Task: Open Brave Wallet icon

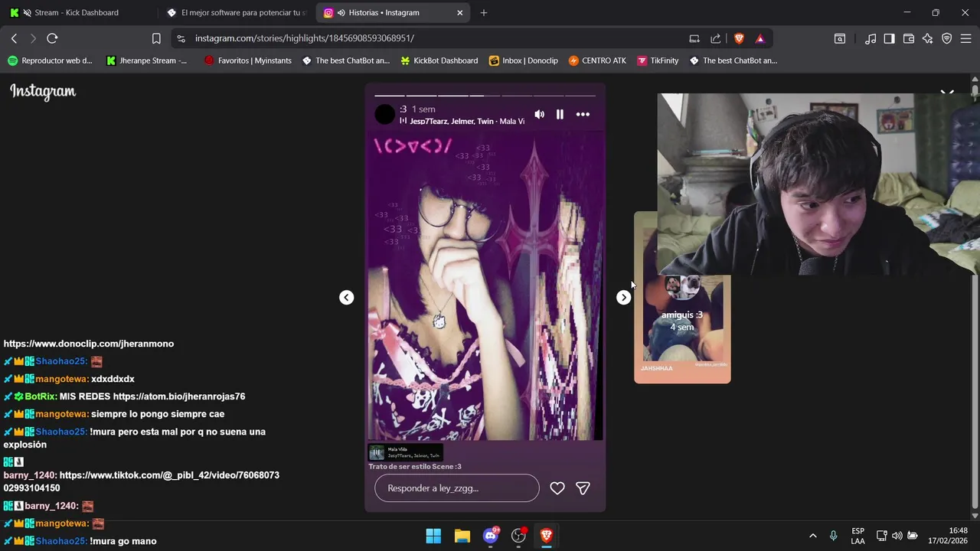Action: 909,38
